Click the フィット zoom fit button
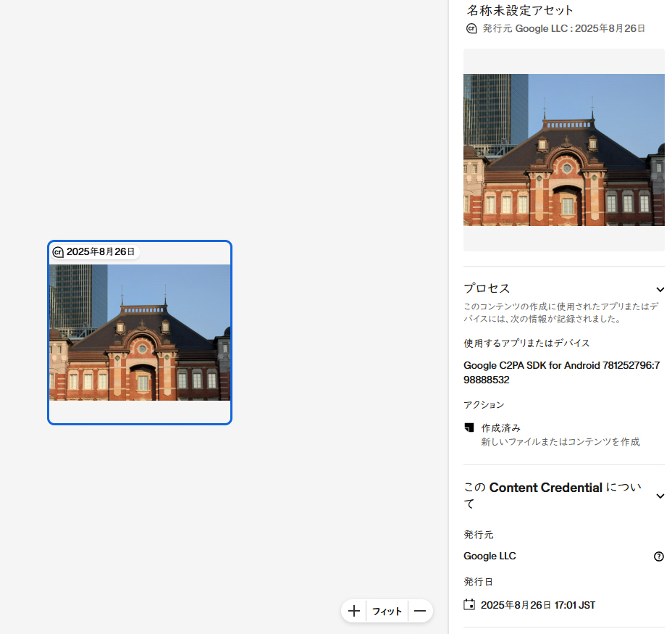This screenshot has width=672, height=634. (x=387, y=611)
